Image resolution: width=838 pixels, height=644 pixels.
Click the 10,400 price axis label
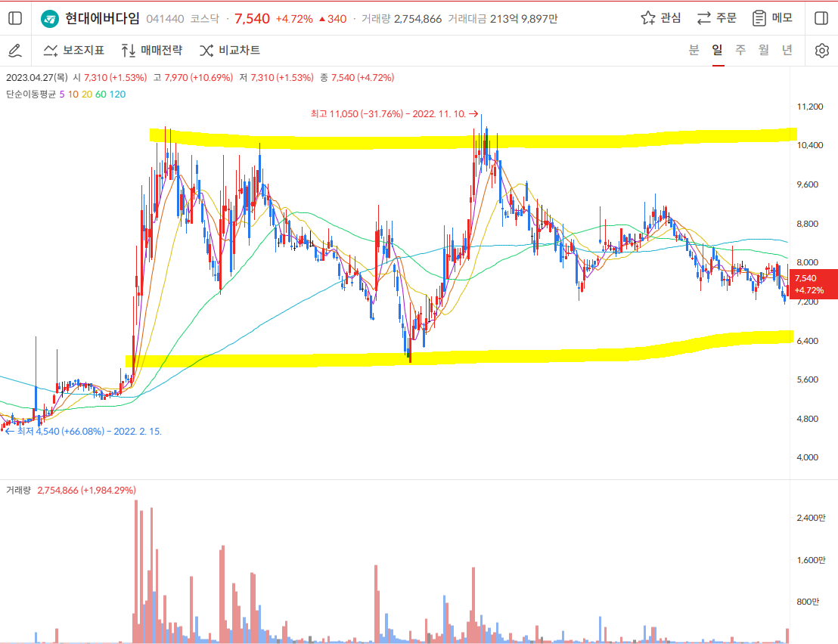[810, 145]
